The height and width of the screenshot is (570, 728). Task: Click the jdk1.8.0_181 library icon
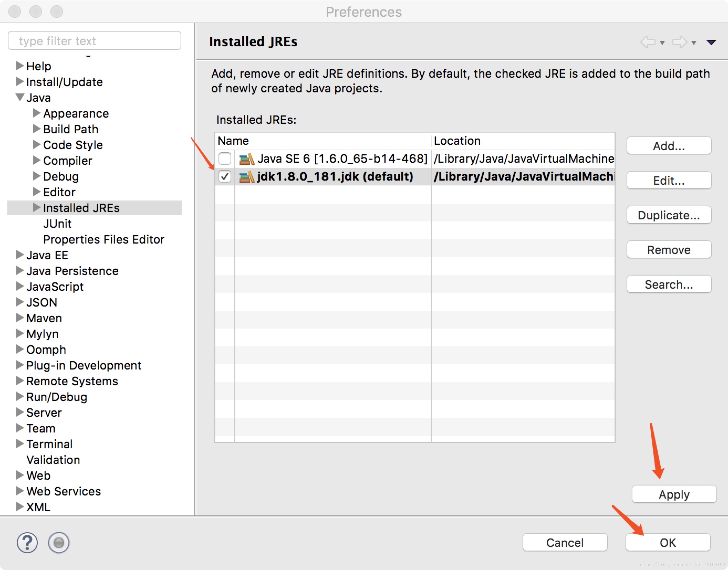(x=247, y=177)
